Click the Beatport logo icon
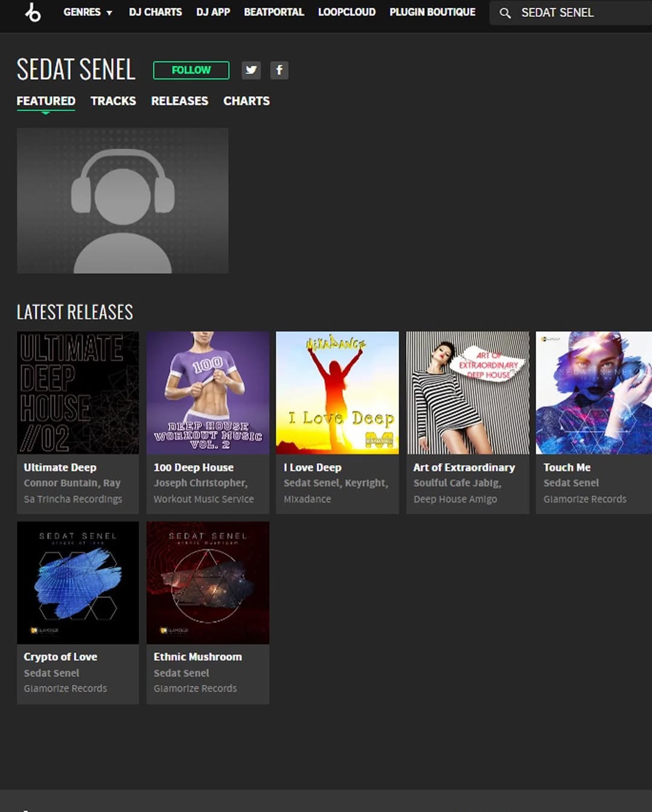This screenshot has height=812, width=652. (33, 12)
